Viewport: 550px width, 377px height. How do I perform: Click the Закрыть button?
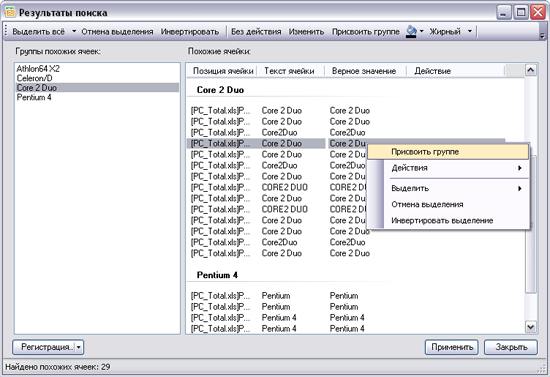coord(511,347)
